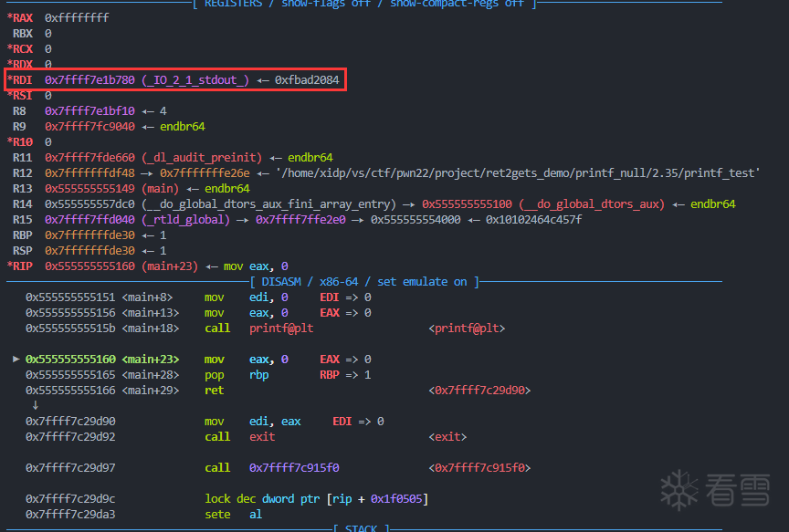Click the _rtld_global symbol on R15
Screen dimensions: 789x532
pyautogui.click(x=185, y=220)
